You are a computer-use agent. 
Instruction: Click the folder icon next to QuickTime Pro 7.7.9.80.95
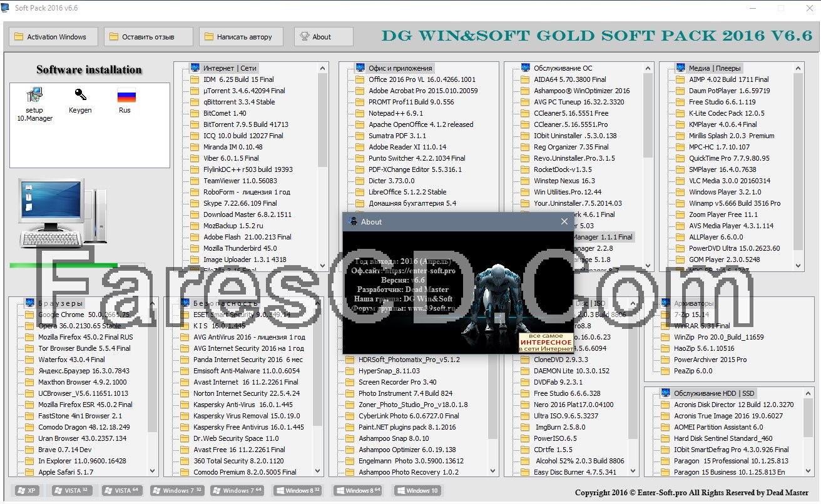pyautogui.click(x=680, y=158)
